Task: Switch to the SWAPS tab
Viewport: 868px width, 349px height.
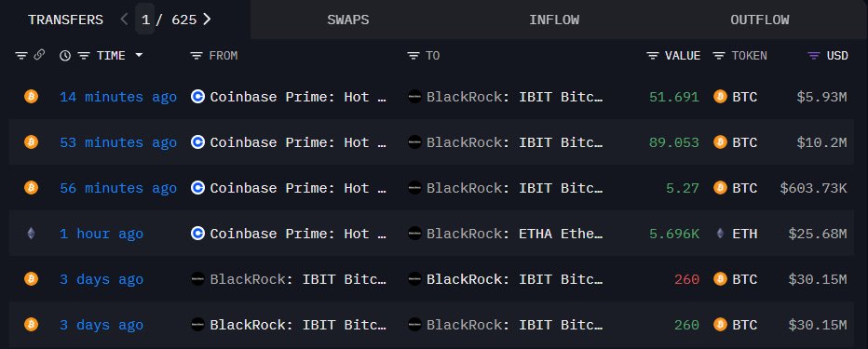Action: tap(347, 20)
